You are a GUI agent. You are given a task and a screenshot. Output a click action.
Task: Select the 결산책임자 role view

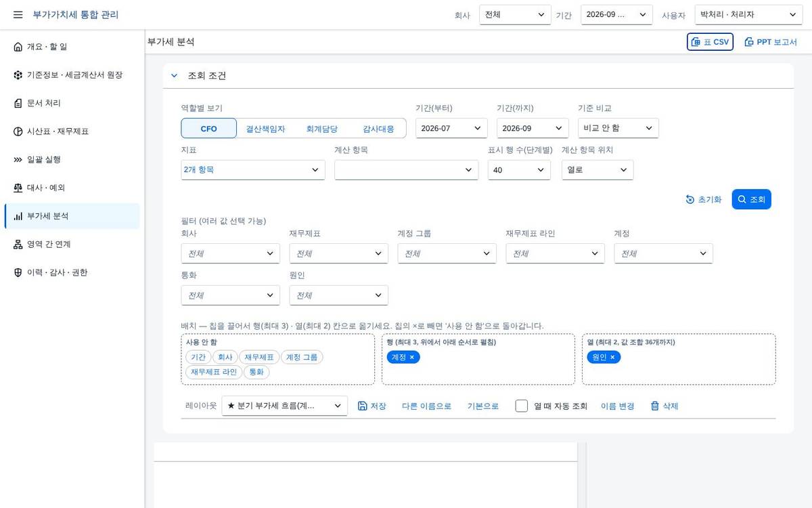pyautogui.click(x=265, y=128)
